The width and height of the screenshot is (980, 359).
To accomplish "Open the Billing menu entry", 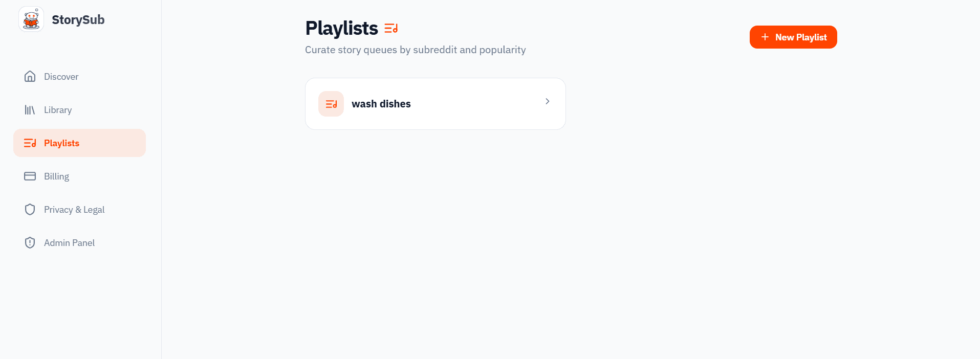I will pyautogui.click(x=56, y=176).
